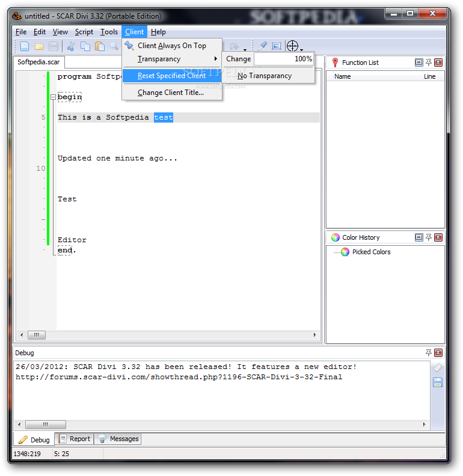
Task: Open the dropdown arrow beside the crosshair
Action: (301, 50)
